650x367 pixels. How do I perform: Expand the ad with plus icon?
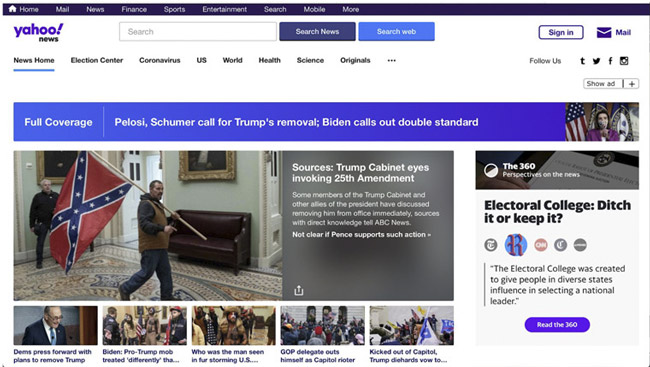pyautogui.click(x=631, y=84)
